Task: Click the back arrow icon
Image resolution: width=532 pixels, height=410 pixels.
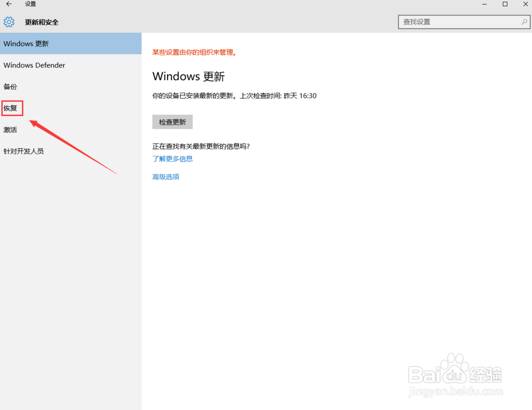Action: 8,4
